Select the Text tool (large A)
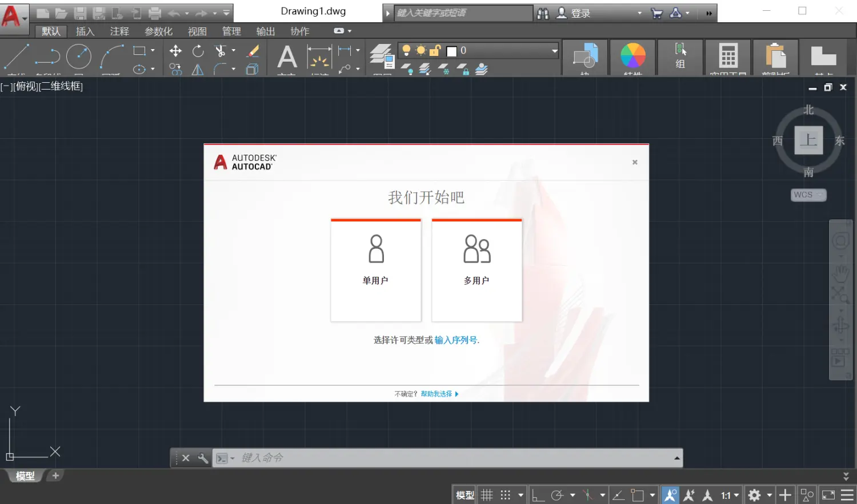This screenshot has height=504, width=857. pyautogui.click(x=287, y=57)
